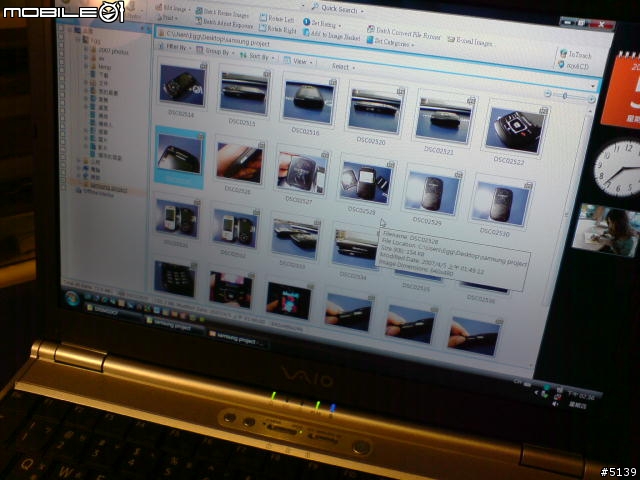This screenshot has height=480, width=640.
Task: Click the Group By icon
Action: (200, 51)
